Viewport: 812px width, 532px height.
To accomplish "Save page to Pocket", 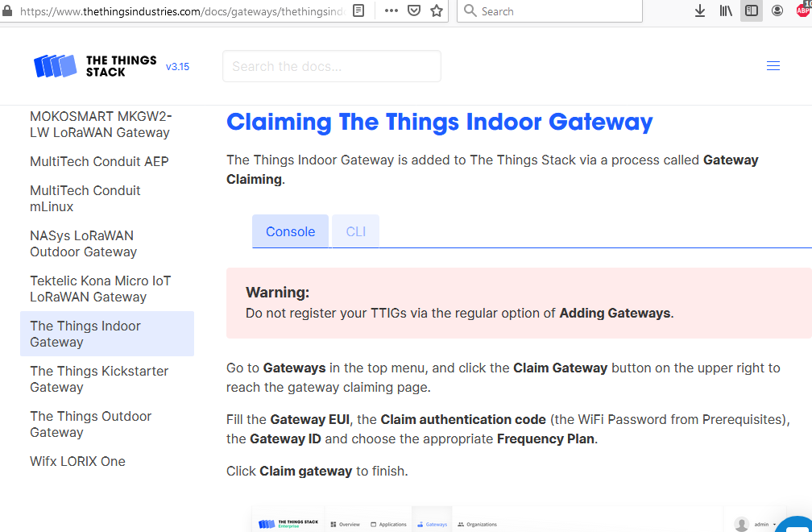I will (413, 11).
